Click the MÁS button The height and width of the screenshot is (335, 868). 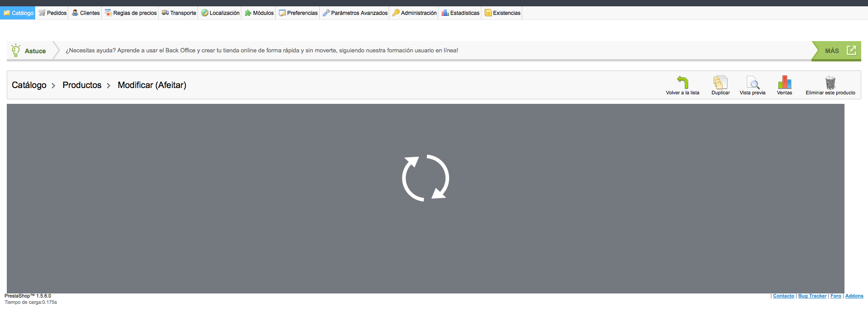coord(837,51)
